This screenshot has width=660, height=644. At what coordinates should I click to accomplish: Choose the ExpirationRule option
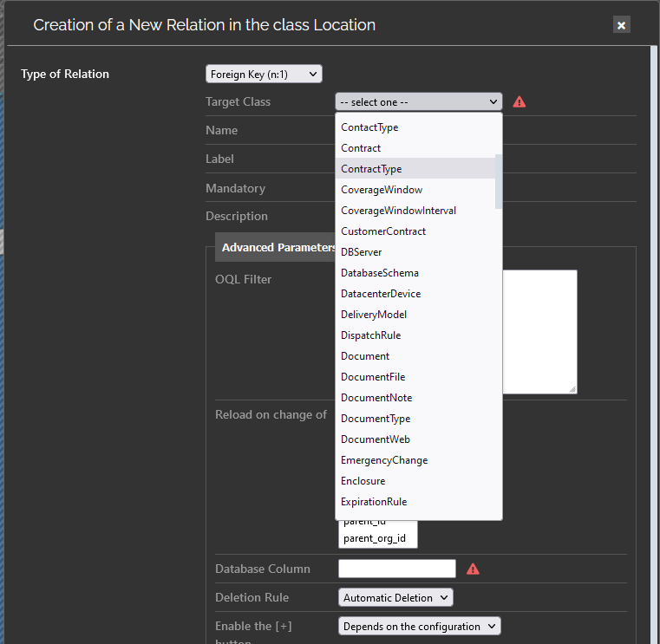tap(374, 502)
